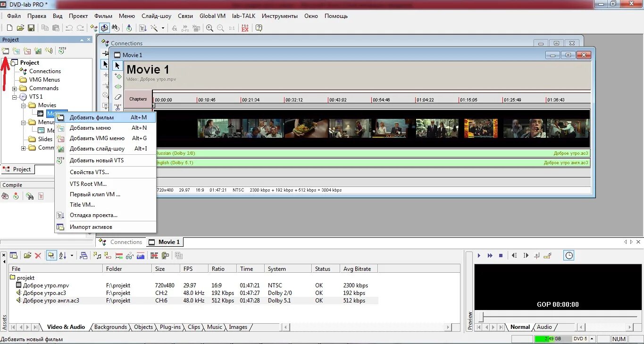Screen dimensions: 644x344
Task: Select the eraser tool in Movie 1 toolbar
Action: point(118,97)
